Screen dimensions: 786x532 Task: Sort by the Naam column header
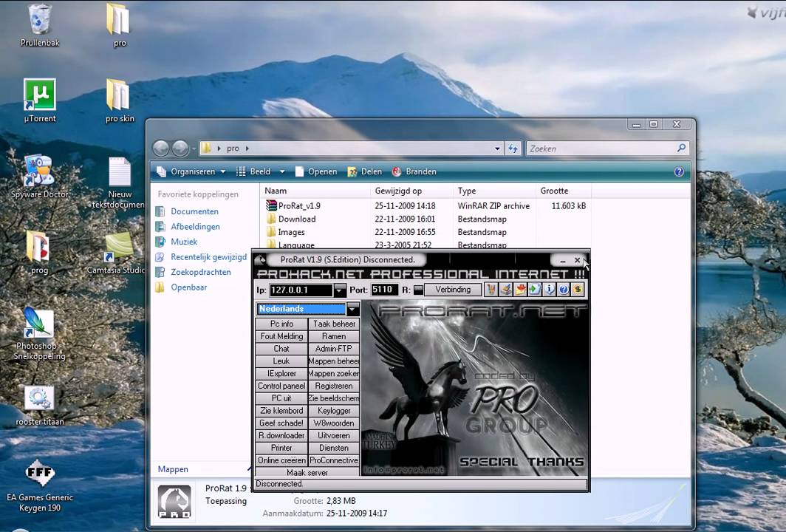(x=315, y=191)
